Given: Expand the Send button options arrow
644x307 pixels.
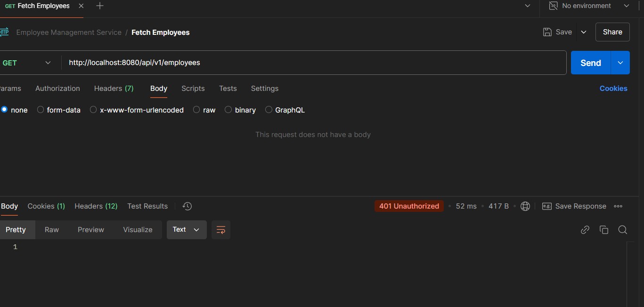Looking at the screenshot, I should 620,63.
